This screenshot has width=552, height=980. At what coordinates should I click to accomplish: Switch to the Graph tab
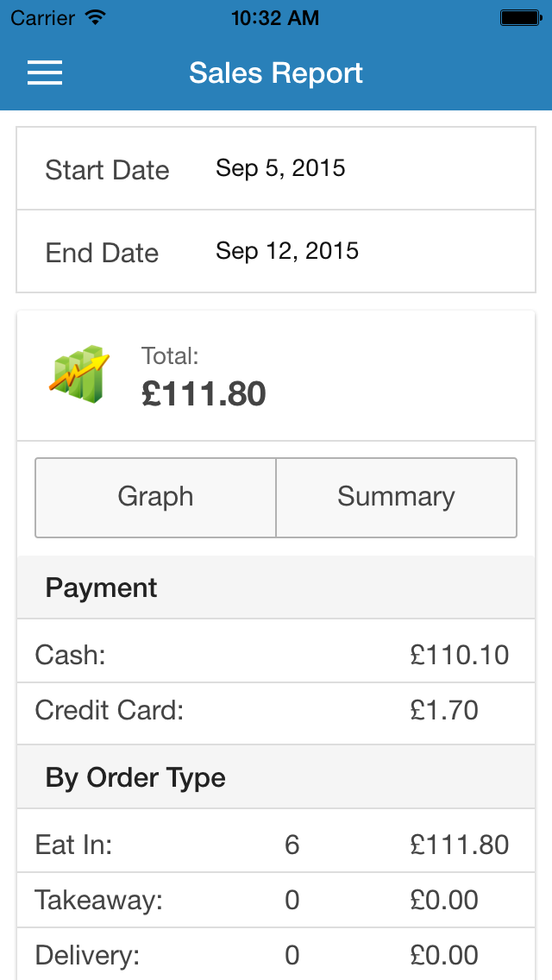pyautogui.click(x=155, y=498)
